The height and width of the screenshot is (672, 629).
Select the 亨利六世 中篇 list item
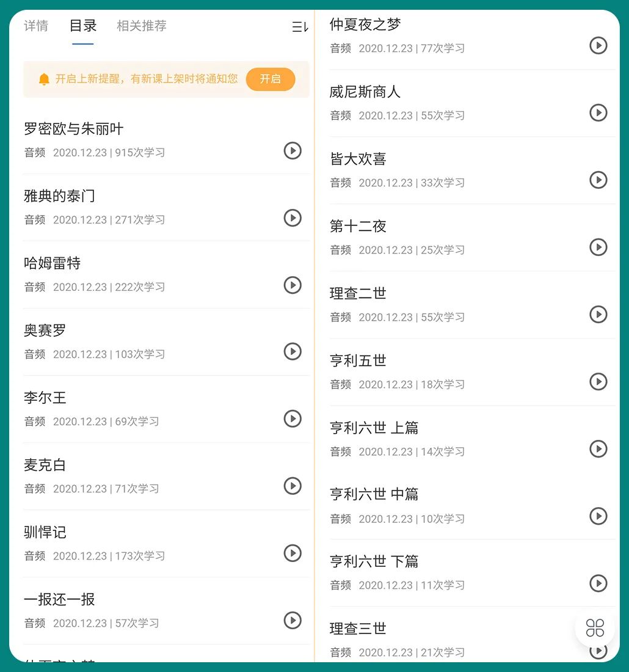374,494
